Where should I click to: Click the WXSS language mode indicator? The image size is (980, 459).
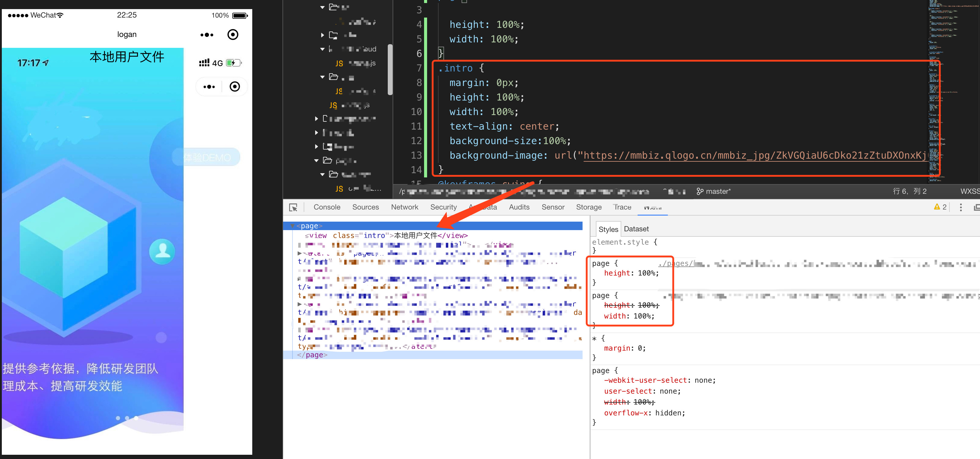pyautogui.click(x=970, y=191)
